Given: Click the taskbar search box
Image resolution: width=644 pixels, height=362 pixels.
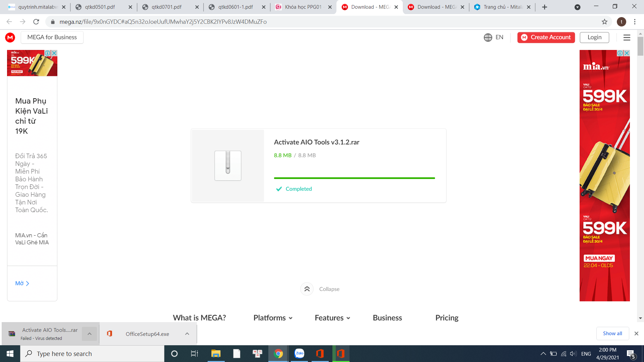Looking at the screenshot, I should [x=92, y=354].
